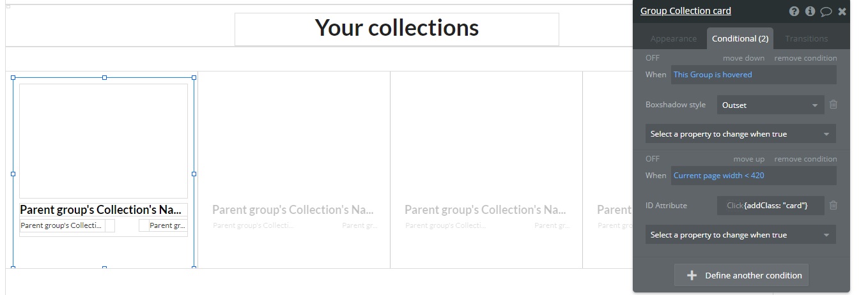The height and width of the screenshot is (295, 868).
Task: Open the Boxshadow style Outset dropdown
Action: tap(770, 105)
